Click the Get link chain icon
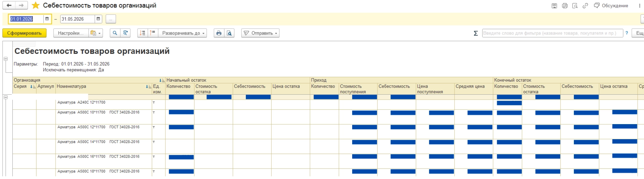This screenshot has height=179, width=644. 585,6
